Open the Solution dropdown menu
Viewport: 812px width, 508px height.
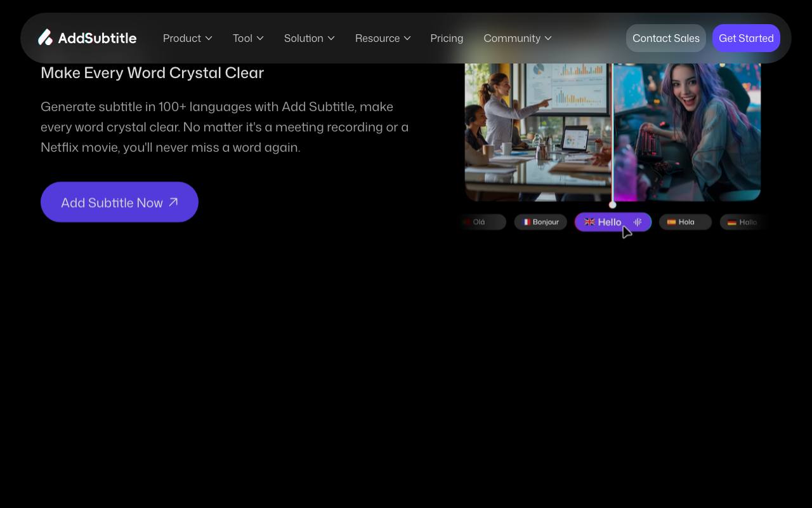point(309,38)
